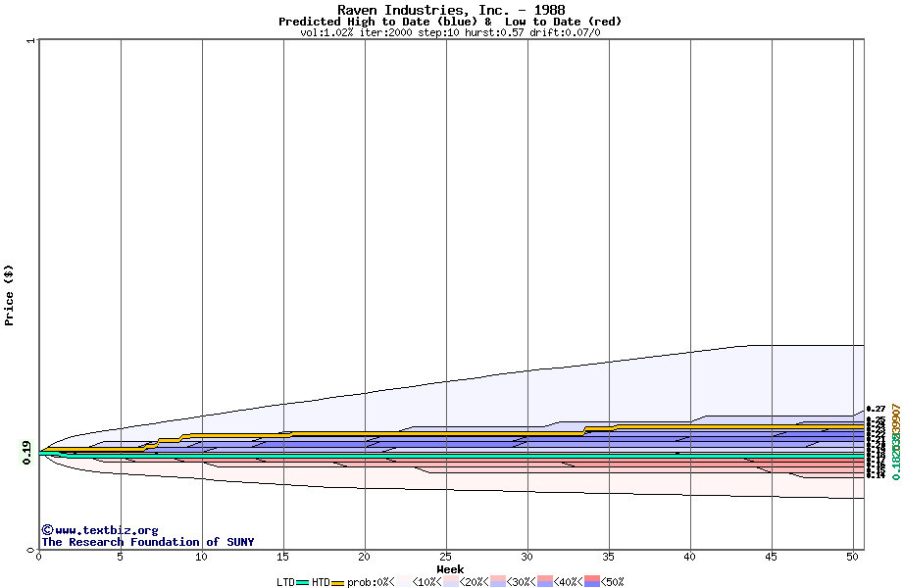Click the week 50 tick label
902x588 pixels.
point(853,558)
